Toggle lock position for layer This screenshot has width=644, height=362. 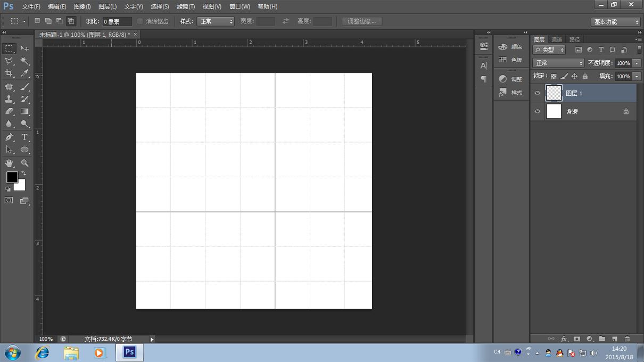574,77
